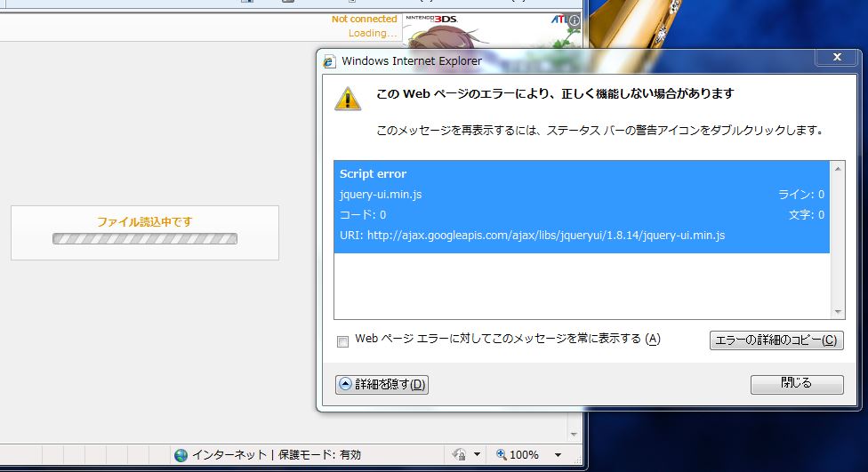Click the URI googleapis jquery-ui line

532,236
